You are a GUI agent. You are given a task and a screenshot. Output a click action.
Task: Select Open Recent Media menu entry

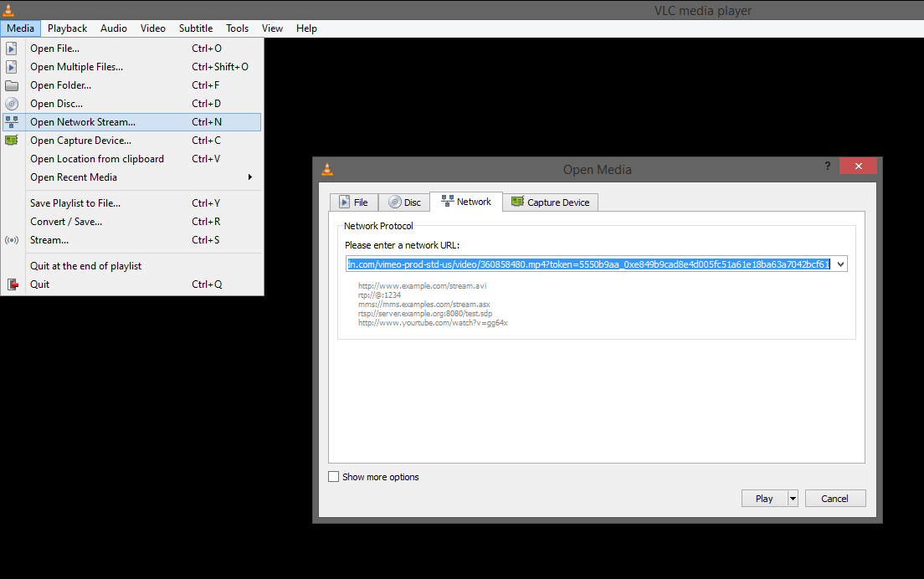click(x=132, y=177)
